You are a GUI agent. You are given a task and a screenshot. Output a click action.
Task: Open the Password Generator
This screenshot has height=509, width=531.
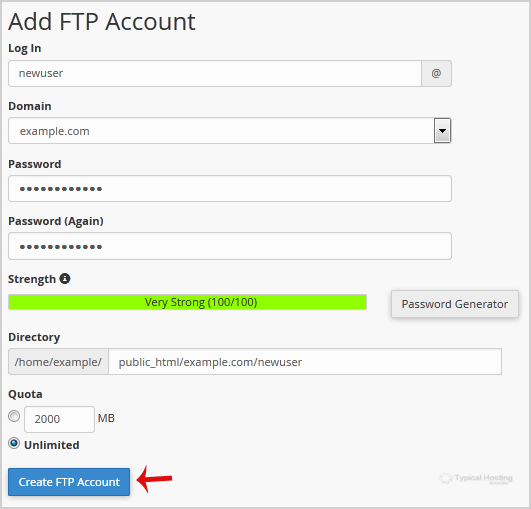click(455, 304)
